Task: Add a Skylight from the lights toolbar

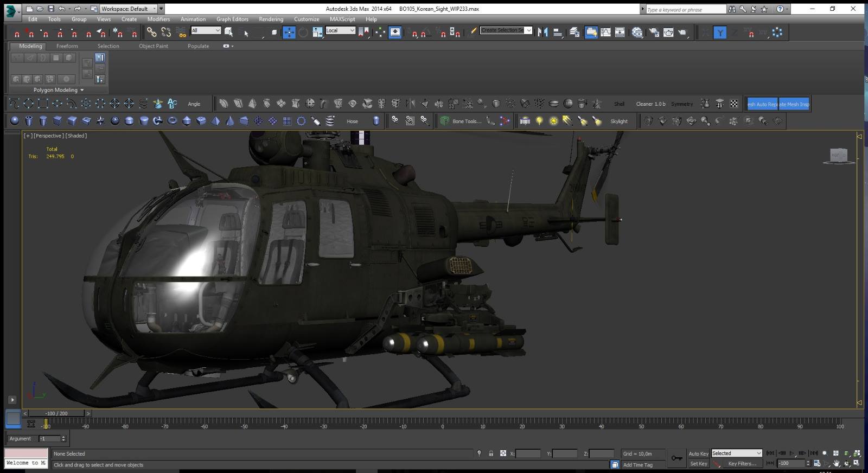Action: (x=619, y=122)
